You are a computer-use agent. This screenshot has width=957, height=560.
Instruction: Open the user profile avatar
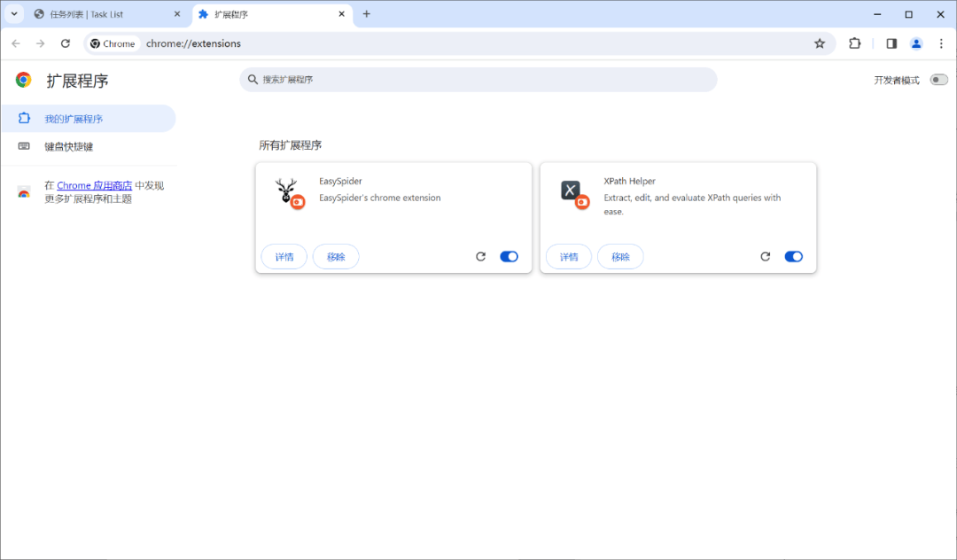point(916,43)
